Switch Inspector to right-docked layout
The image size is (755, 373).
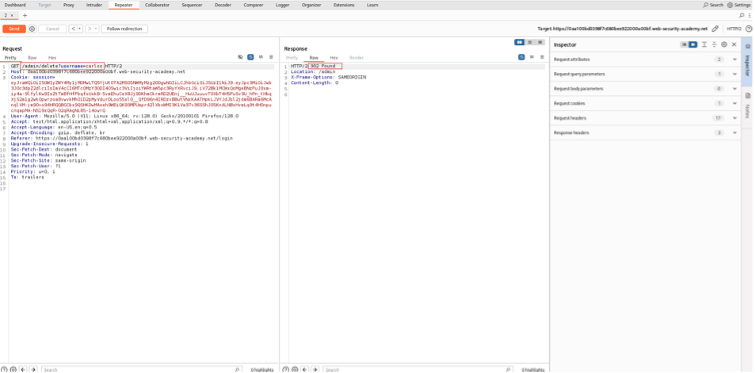click(692, 45)
